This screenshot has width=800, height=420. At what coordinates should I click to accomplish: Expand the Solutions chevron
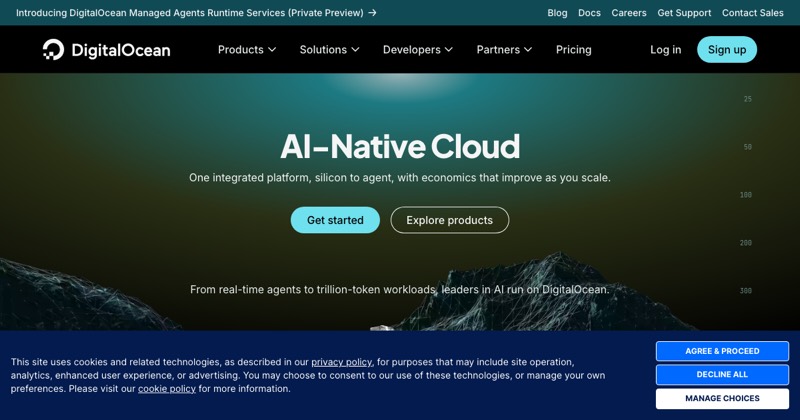coord(355,50)
